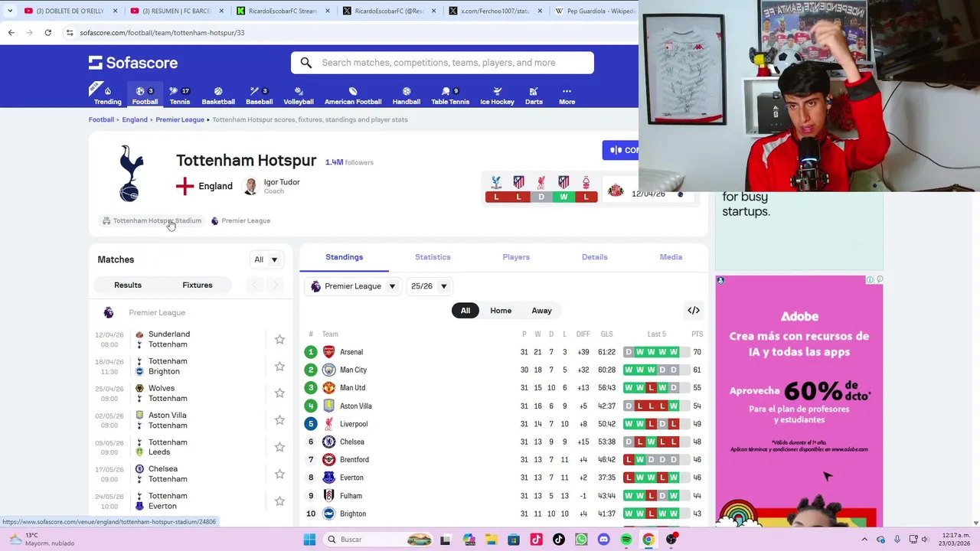Image resolution: width=980 pixels, height=551 pixels.
Task: Open the Baseball section icon
Action: [259, 95]
